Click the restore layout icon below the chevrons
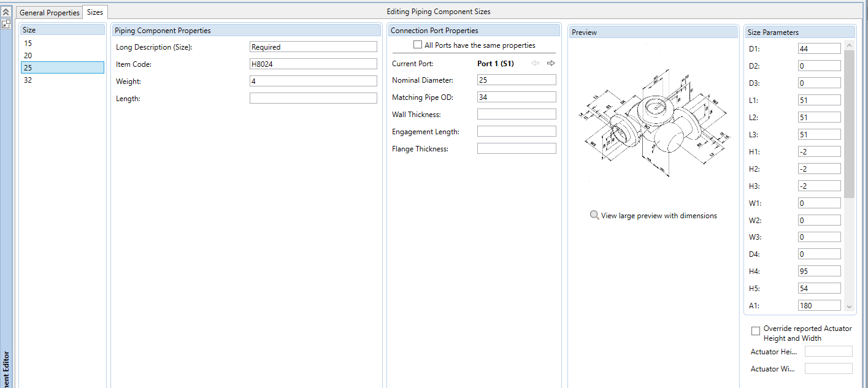Viewport: 868px width, 388px height. click(x=6, y=23)
